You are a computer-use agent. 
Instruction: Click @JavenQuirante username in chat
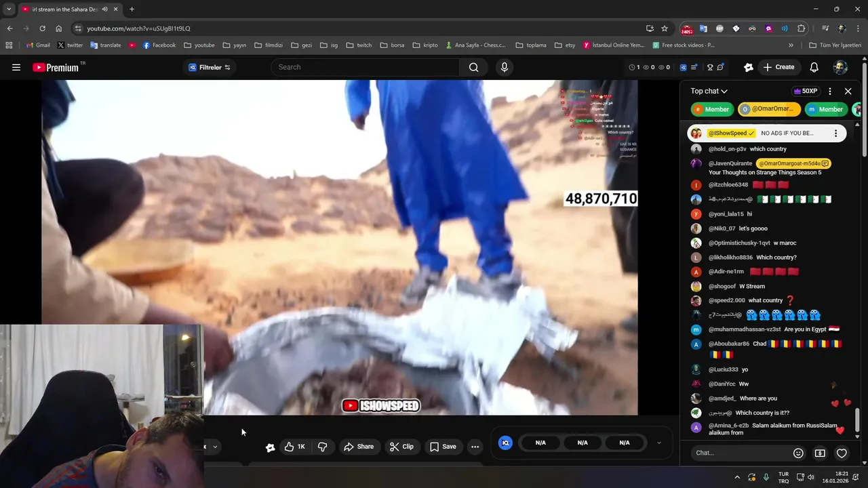pyautogui.click(x=730, y=163)
